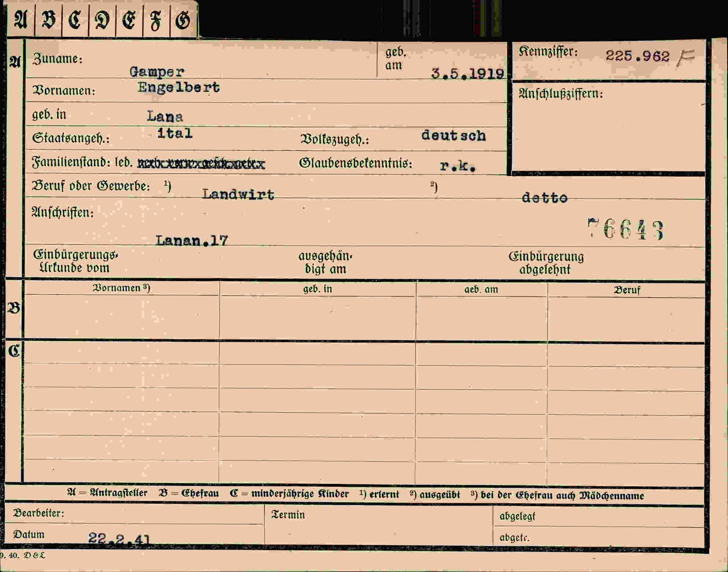Click the 'Beruf' column header in section B
Screen dimensions: 728x572
[627, 290]
